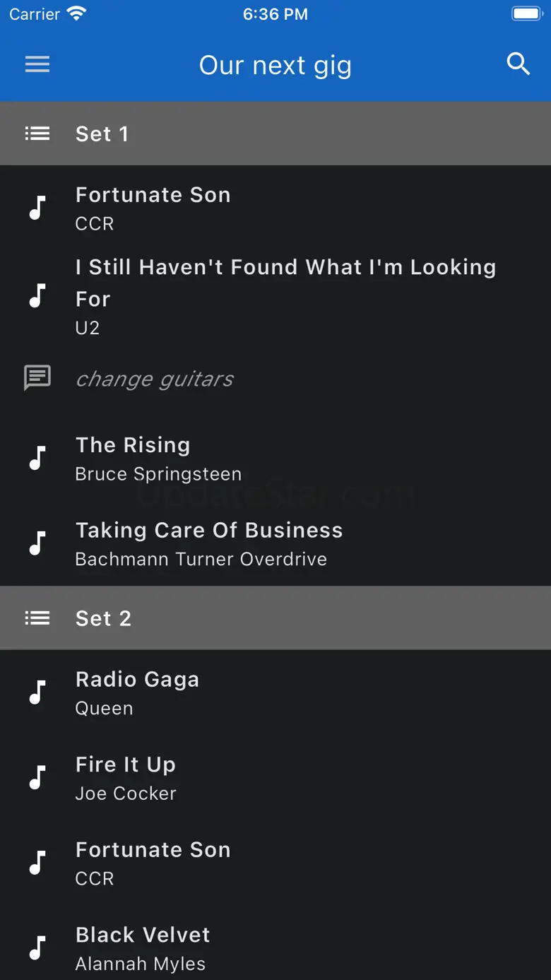This screenshot has width=551, height=980.
Task: Tap the battery indicator in status bar
Action: (526, 14)
